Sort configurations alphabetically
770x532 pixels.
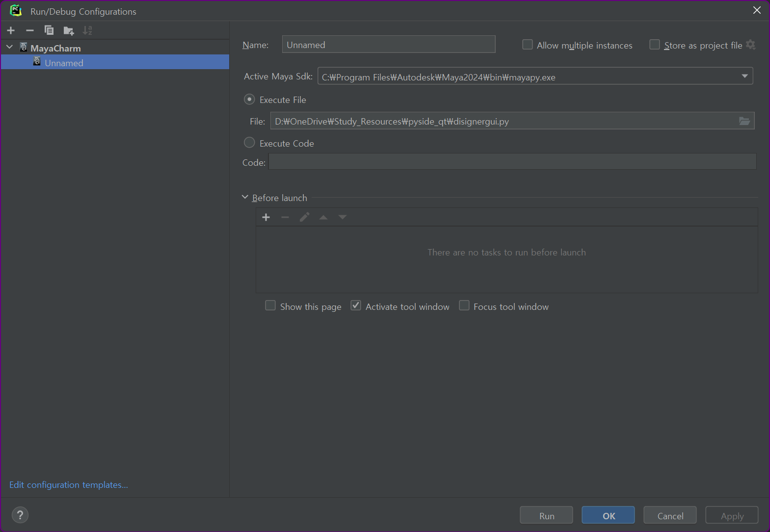coord(87,30)
